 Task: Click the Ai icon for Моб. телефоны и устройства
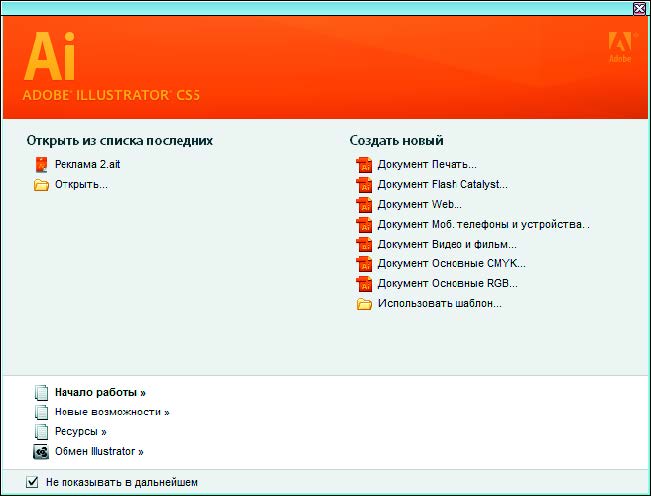(x=364, y=225)
